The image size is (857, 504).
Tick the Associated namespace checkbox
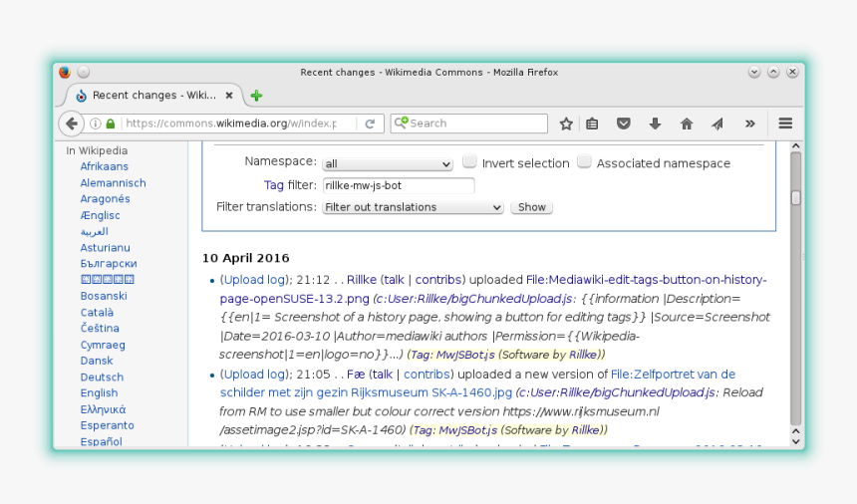584,161
